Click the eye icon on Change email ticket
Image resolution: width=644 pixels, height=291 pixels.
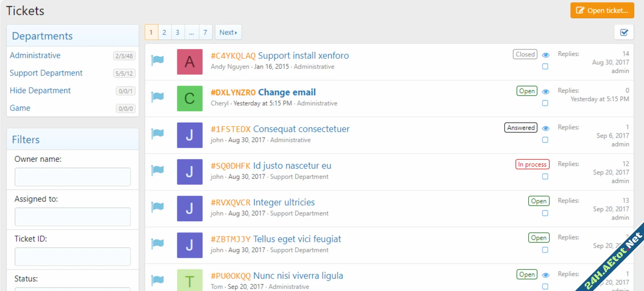pyautogui.click(x=546, y=92)
